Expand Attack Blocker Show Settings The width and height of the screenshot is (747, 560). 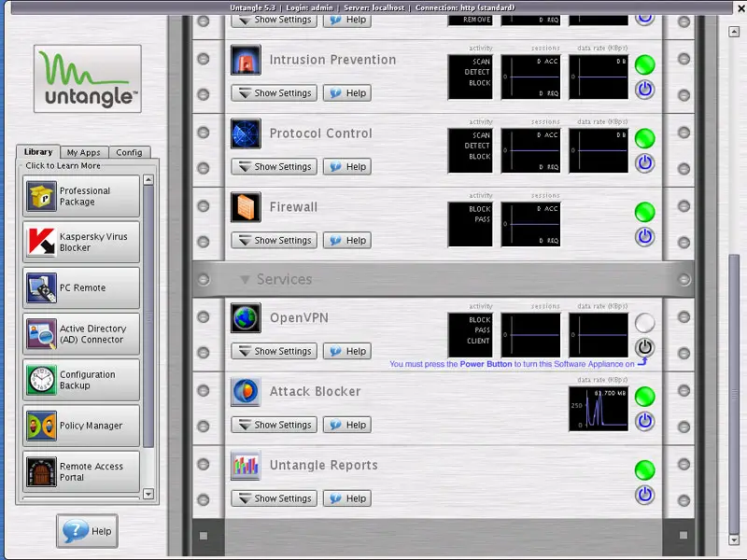274,425
